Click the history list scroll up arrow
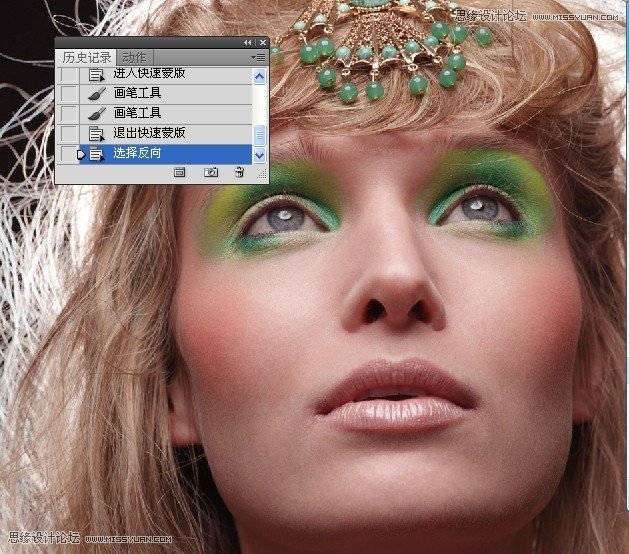This screenshot has width=629, height=554. tap(260, 76)
